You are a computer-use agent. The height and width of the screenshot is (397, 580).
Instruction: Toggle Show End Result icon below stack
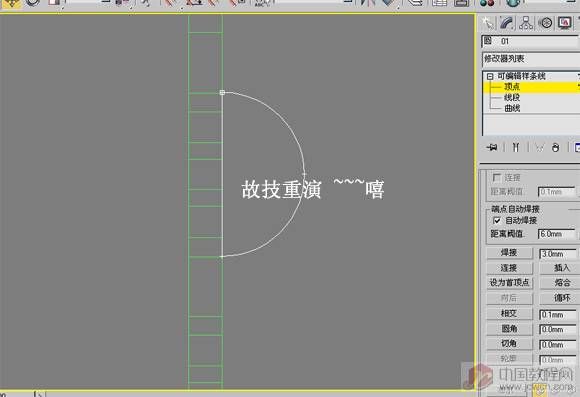516,148
